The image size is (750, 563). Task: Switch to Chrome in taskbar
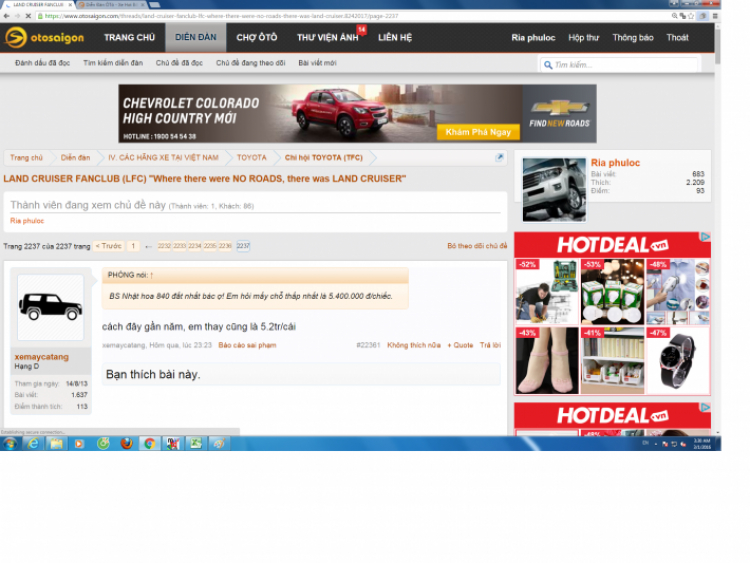coord(150,443)
